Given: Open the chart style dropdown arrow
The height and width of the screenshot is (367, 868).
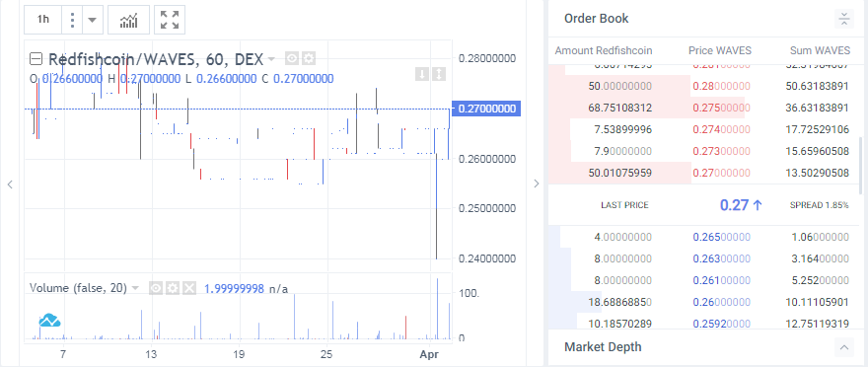Looking at the screenshot, I should coord(93,20).
